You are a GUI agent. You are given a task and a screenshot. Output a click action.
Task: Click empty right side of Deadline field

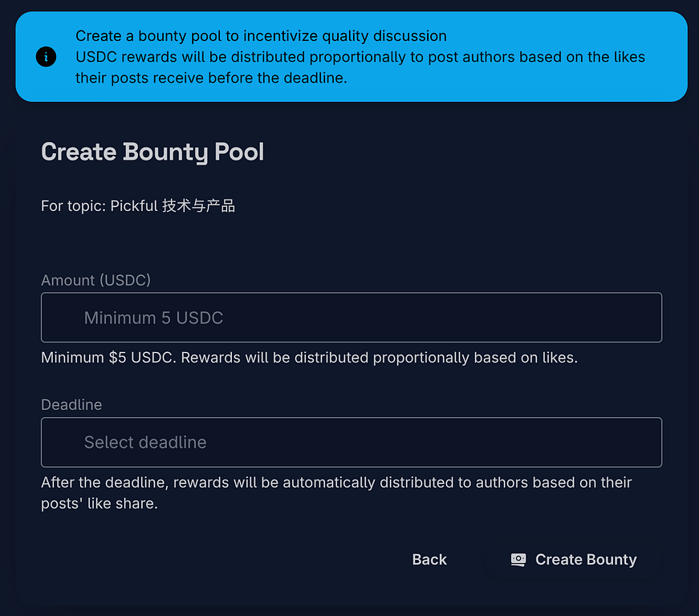[x=562, y=442]
